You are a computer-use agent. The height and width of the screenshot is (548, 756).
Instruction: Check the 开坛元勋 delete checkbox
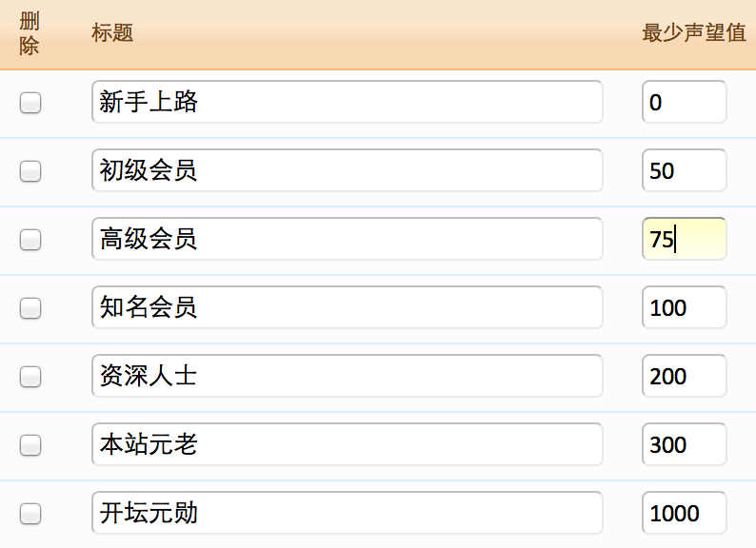tap(30, 514)
